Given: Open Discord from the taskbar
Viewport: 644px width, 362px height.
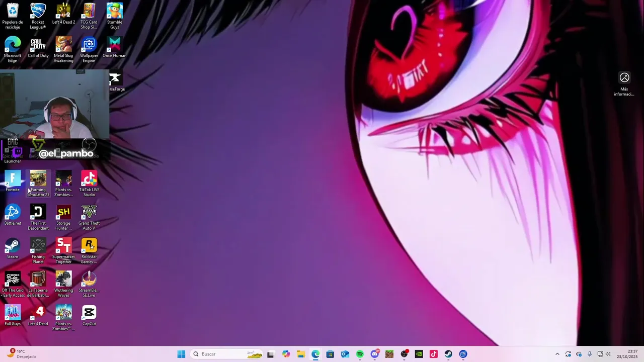Looking at the screenshot, I should point(375,354).
